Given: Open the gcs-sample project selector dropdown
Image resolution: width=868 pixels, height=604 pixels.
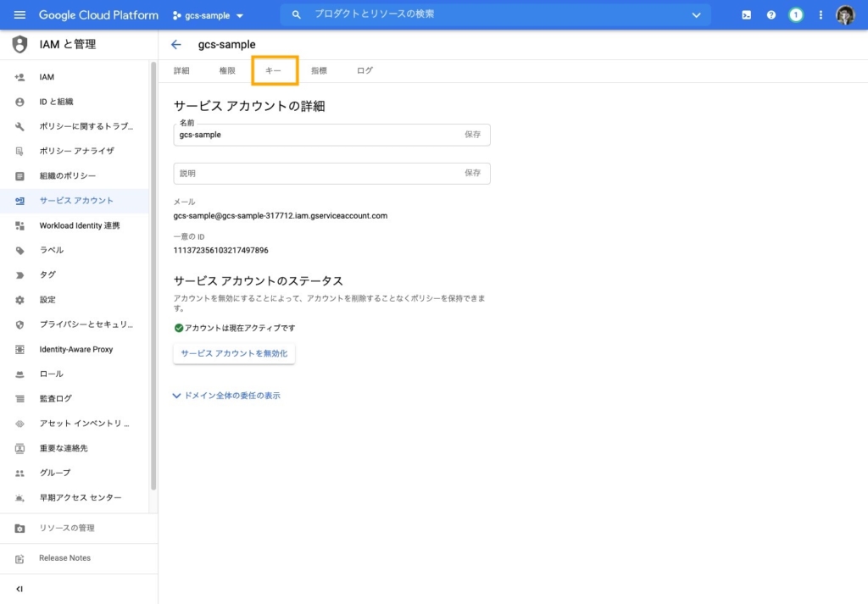Looking at the screenshot, I should (208, 15).
